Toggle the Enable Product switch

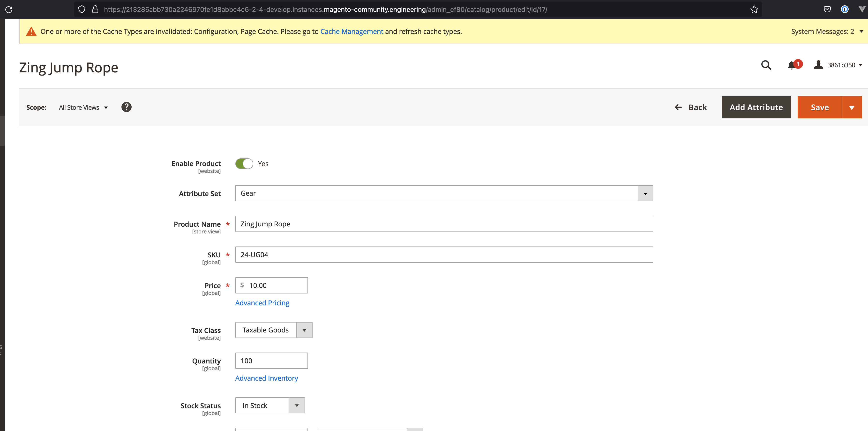pos(244,164)
